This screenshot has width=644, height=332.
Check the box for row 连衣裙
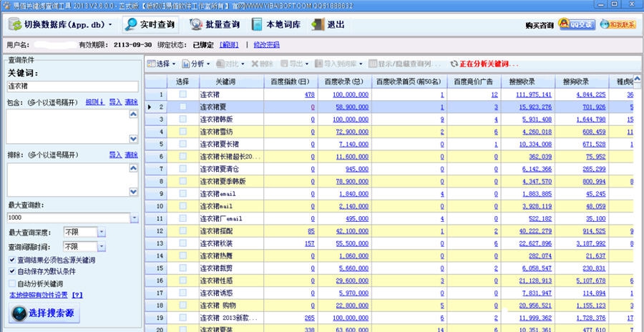182,94
